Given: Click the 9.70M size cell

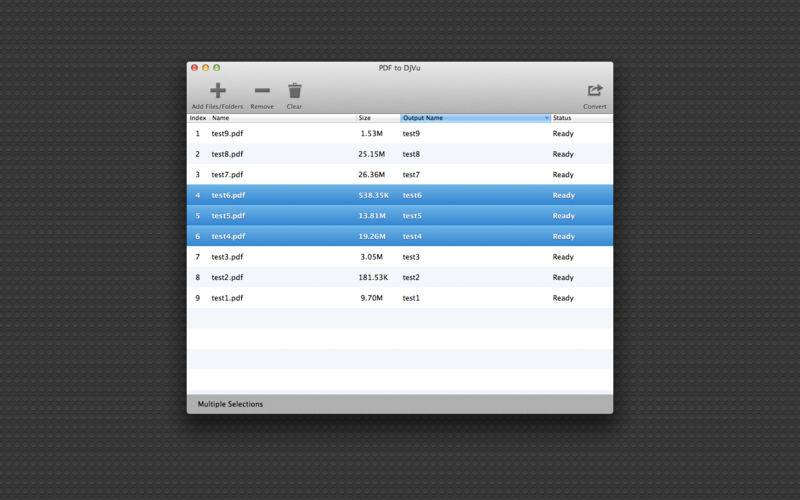Looking at the screenshot, I should point(371,298).
